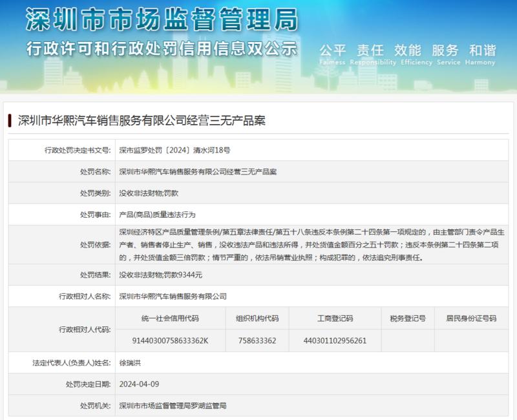The width and height of the screenshot is (517, 420).
Task: Click the 行政处罚决定书文号 label
Action: tap(78, 151)
